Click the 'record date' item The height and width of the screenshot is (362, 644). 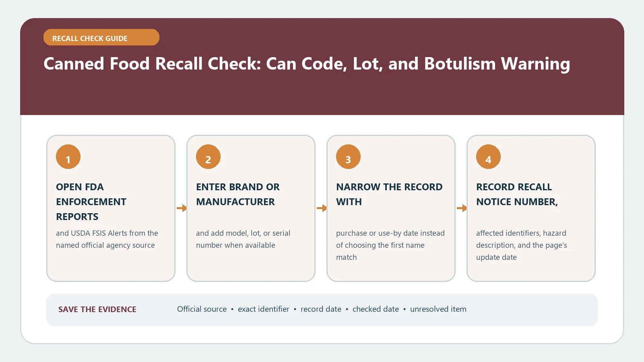(321, 309)
